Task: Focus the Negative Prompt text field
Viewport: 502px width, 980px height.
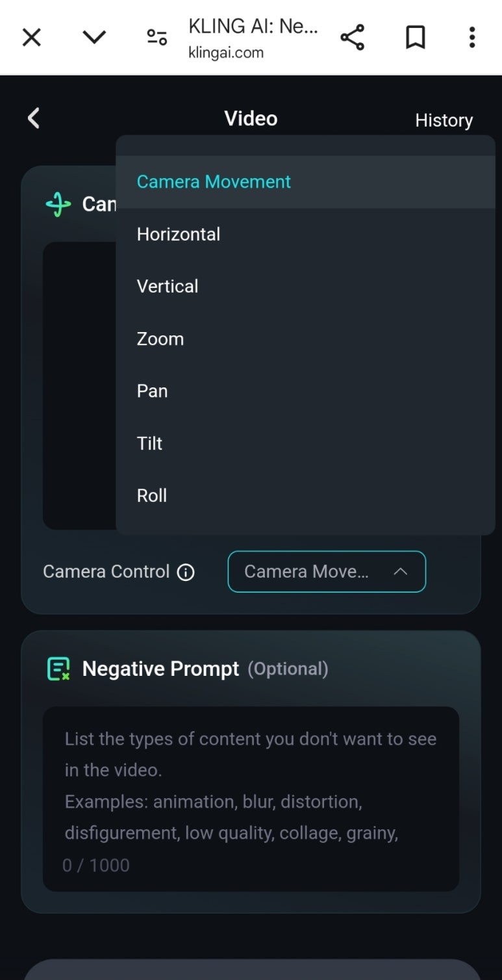Action: pyautogui.click(x=251, y=799)
